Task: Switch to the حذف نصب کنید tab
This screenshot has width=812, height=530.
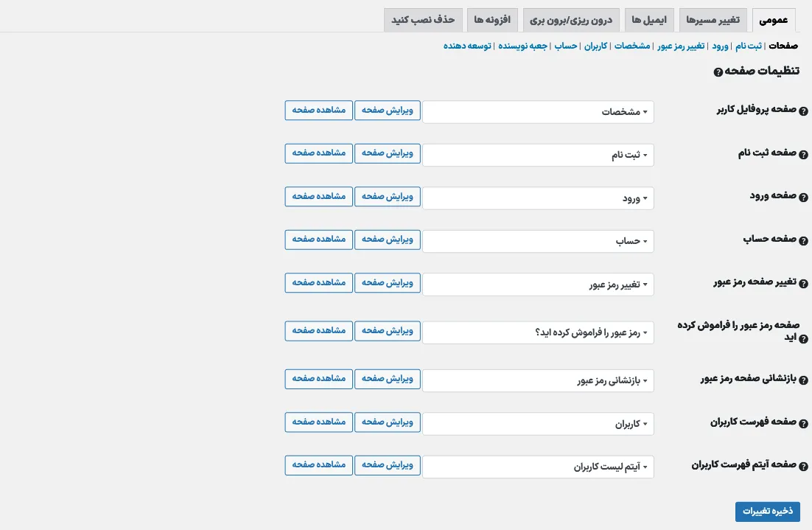Action: [422, 20]
